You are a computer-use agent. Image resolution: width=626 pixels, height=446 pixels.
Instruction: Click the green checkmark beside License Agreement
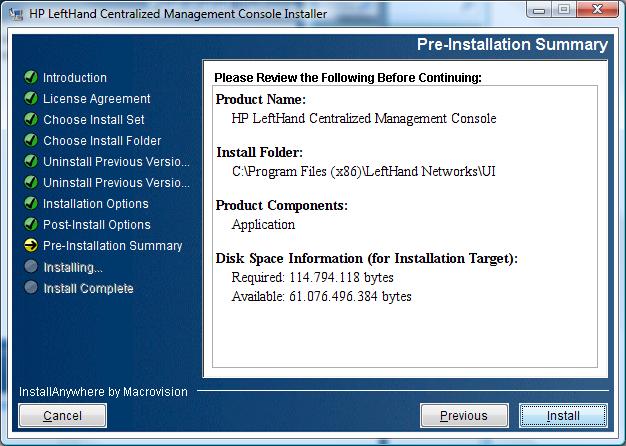(x=31, y=98)
